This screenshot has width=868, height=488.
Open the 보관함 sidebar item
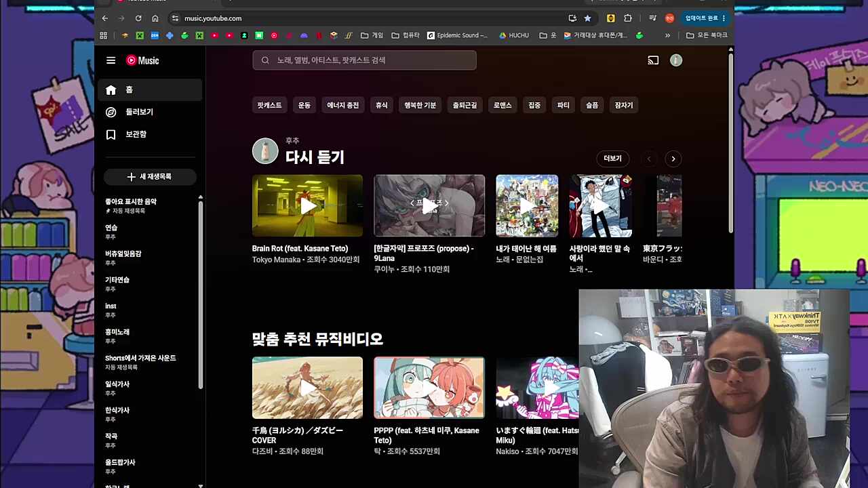[150, 134]
